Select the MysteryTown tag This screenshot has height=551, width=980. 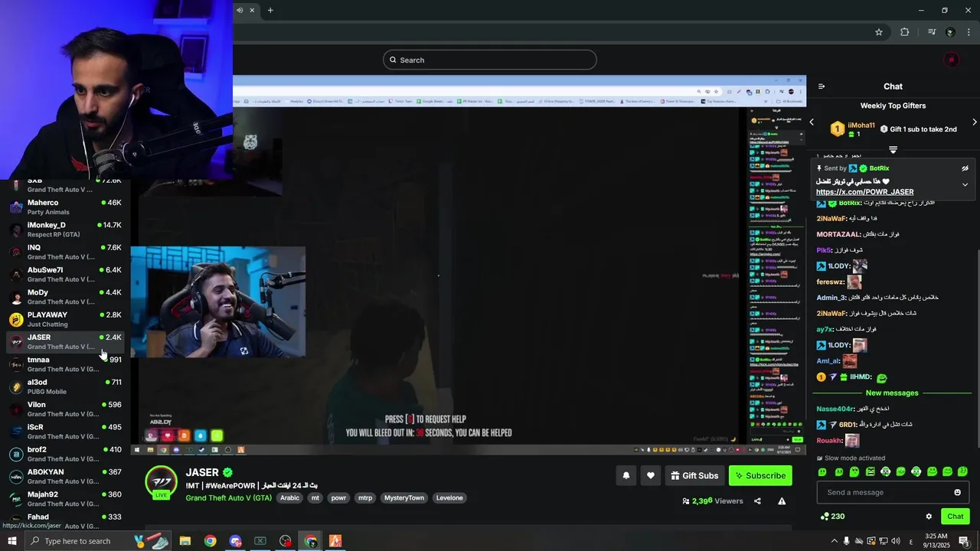[404, 498]
